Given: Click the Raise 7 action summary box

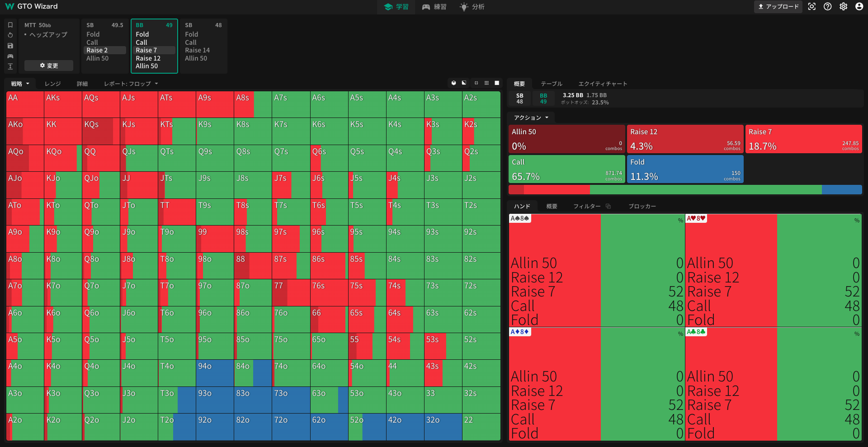Looking at the screenshot, I should pyautogui.click(x=804, y=139).
